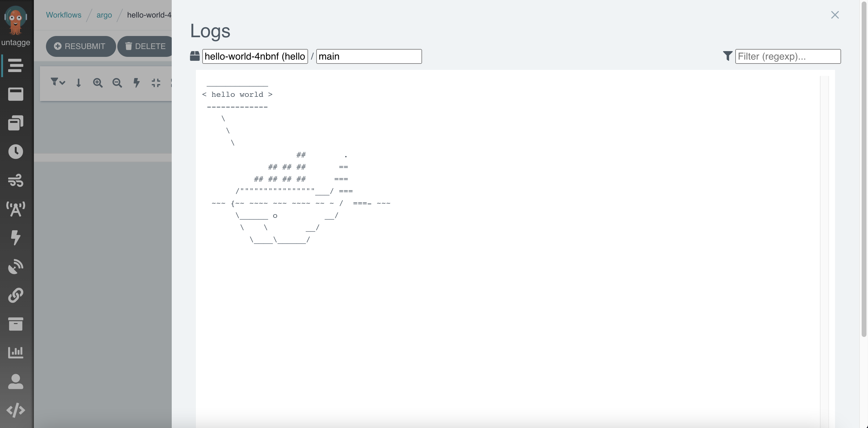868x428 pixels.
Task: Click the collapse nodes toolbar icon
Action: (156, 83)
